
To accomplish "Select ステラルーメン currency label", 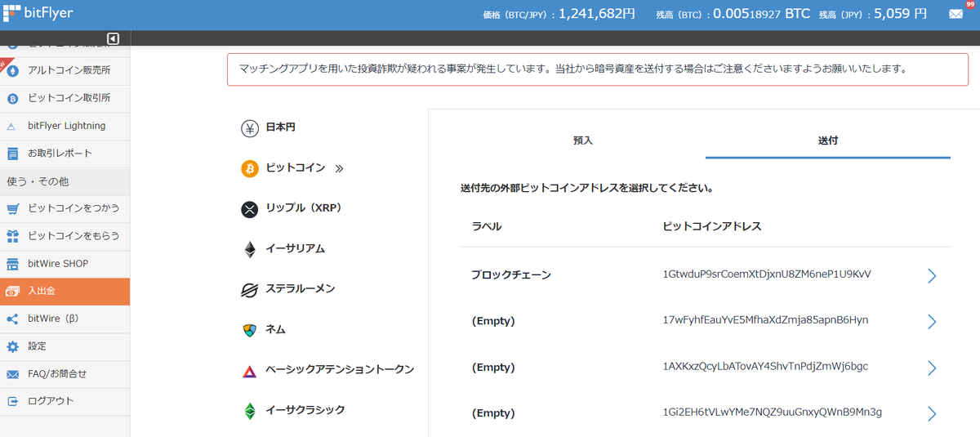I will [301, 289].
